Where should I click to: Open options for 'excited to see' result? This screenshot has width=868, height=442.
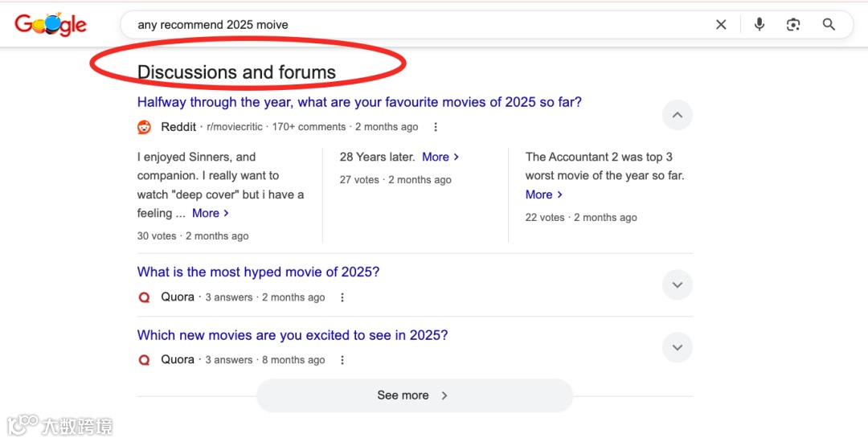click(342, 360)
